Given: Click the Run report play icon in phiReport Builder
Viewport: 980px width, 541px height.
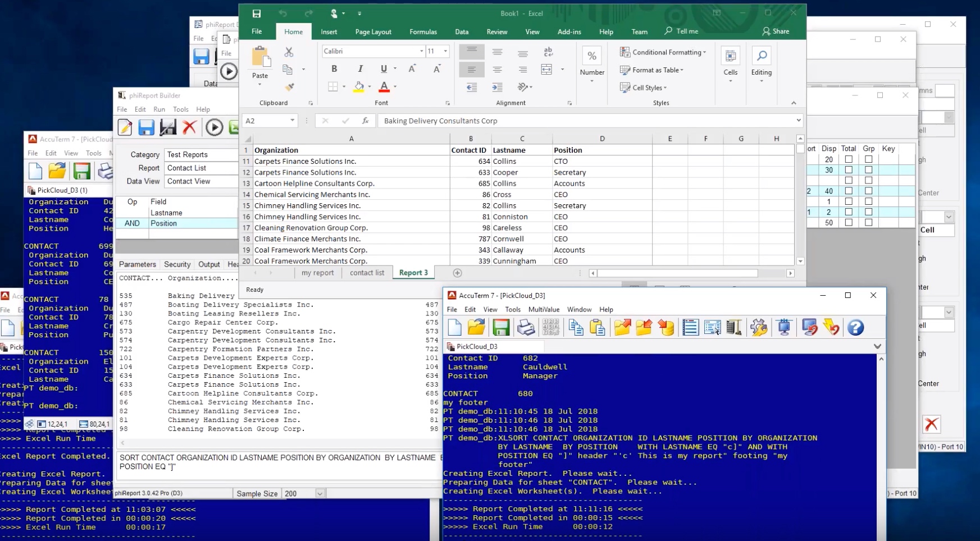Looking at the screenshot, I should tap(214, 127).
